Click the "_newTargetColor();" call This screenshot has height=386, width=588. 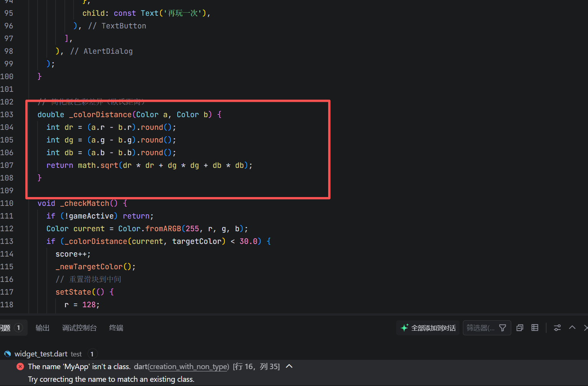pyautogui.click(x=96, y=267)
